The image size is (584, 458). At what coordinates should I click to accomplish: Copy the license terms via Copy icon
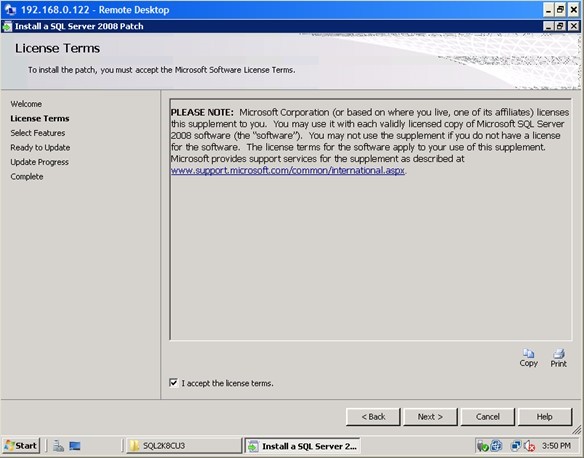pyautogui.click(x=529, y=358)
